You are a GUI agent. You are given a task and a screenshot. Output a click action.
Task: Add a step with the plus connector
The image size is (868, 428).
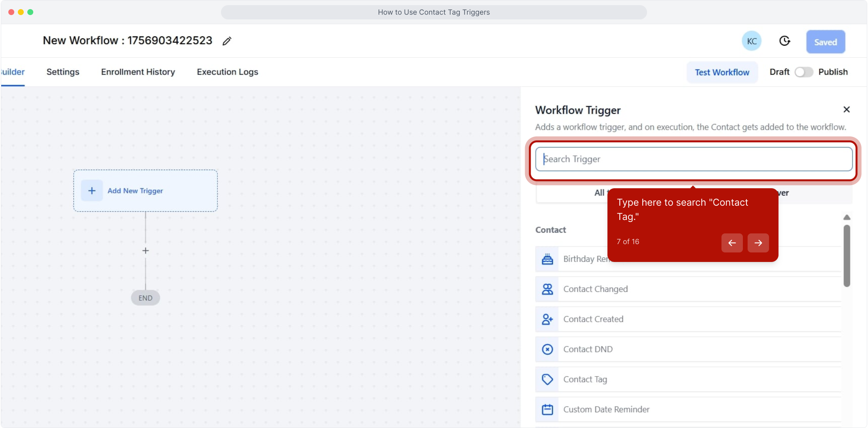pyautogui.click(x=145, y=250)
